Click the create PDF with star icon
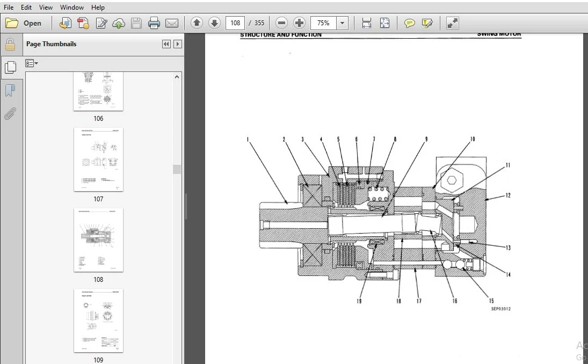Image resolution: width=588 pixels, height=364 pixels. (x=83, y=23)
